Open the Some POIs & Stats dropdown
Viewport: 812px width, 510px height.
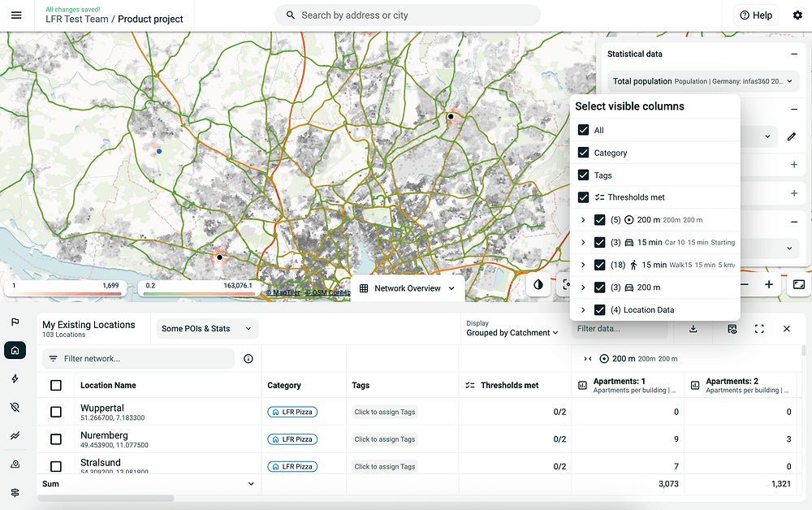click(206, 329)
